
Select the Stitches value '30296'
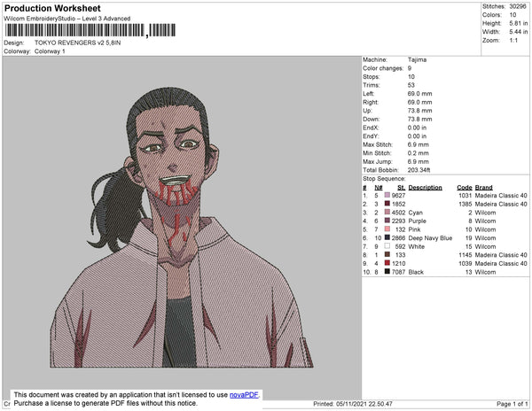pos(518,6)
